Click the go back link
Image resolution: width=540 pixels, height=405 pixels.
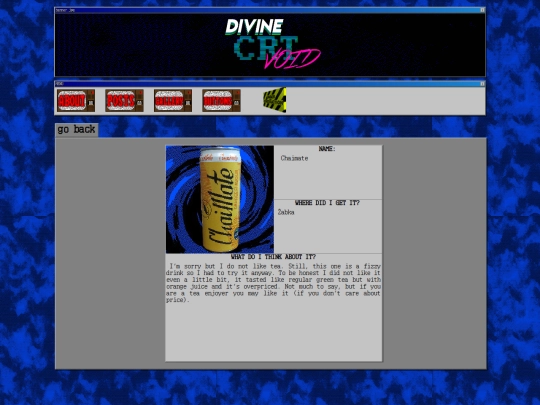pyautogui.click(x=76, y=129)
